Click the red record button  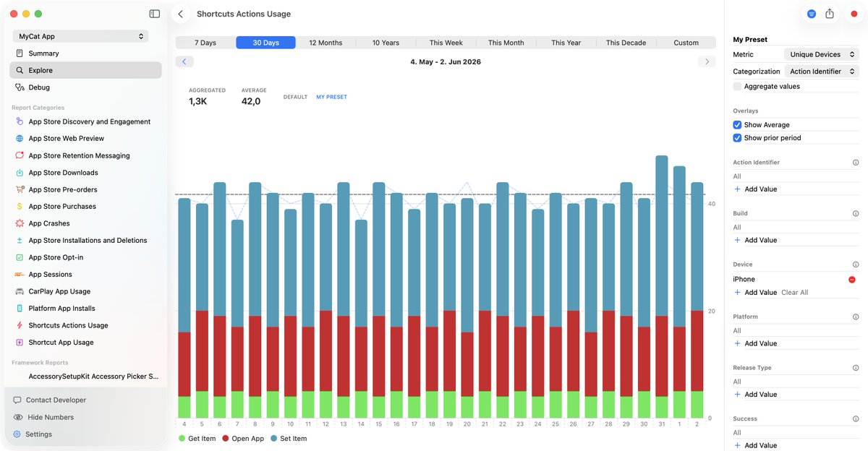(x=854, y=14)
